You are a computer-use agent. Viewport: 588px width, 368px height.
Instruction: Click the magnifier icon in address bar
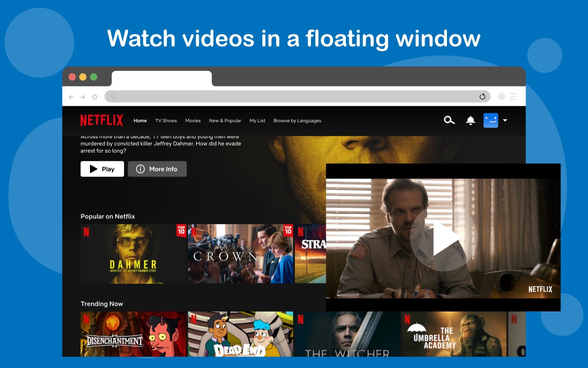tap(113, 97)
